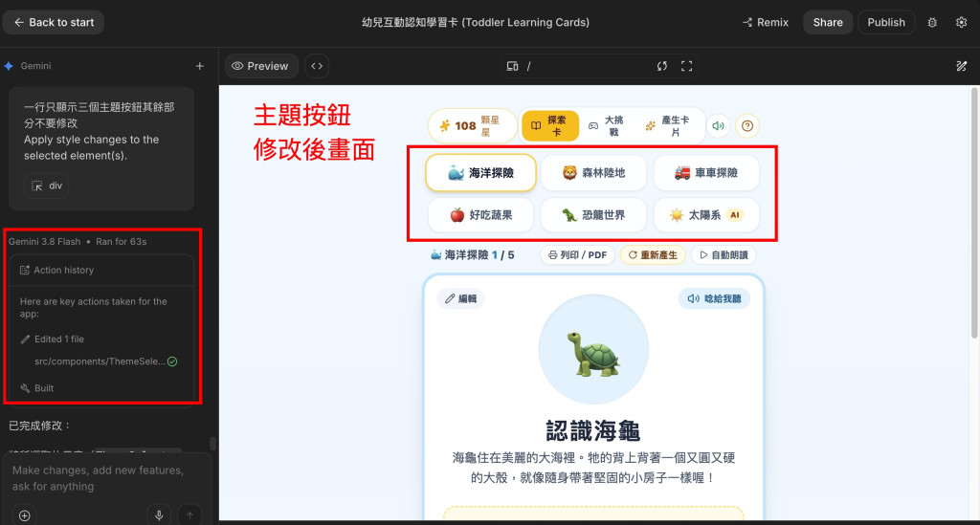Select the 大挑戰 tab
Image resolution: width=980 pixels, height=525 pixels.
pos(606,126)
